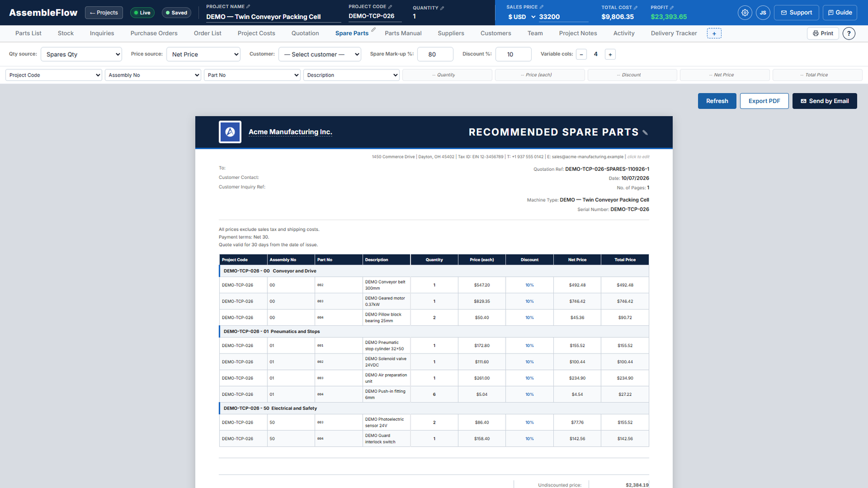Open the Purchase Orders tab
The image size is (868, 488).
pyautogui.click(x=154, y=34)
